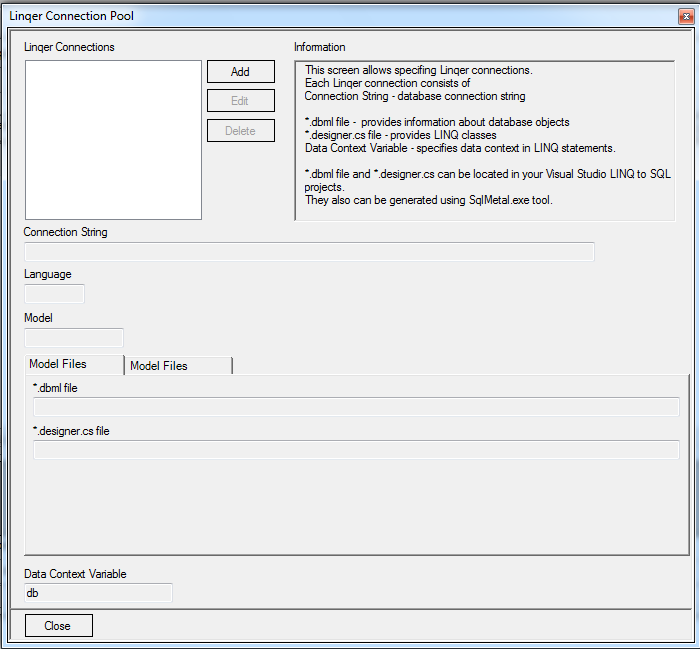Click the 'Linqer Connections' label

pyautogui.click(x=69, y=47)
